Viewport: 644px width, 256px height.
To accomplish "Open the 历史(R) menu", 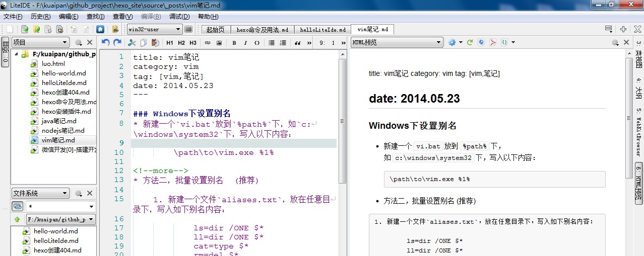I will pos(40,17).
